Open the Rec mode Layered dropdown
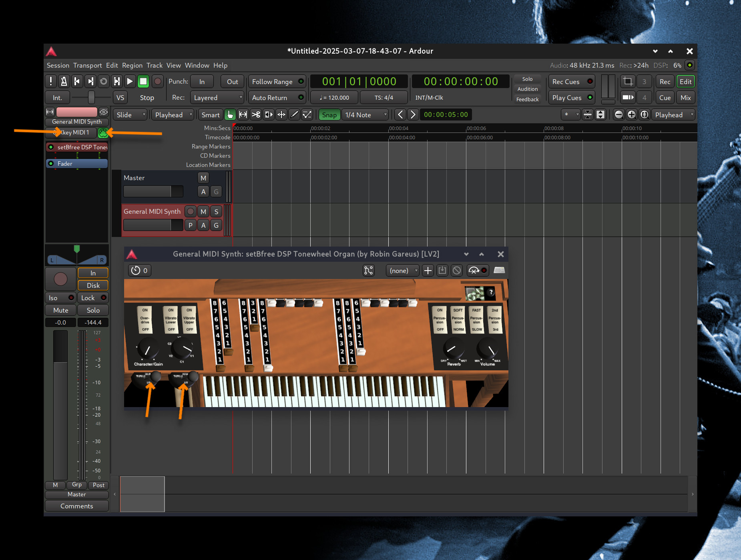Viewport: 741px width, 560px height. 218,98
